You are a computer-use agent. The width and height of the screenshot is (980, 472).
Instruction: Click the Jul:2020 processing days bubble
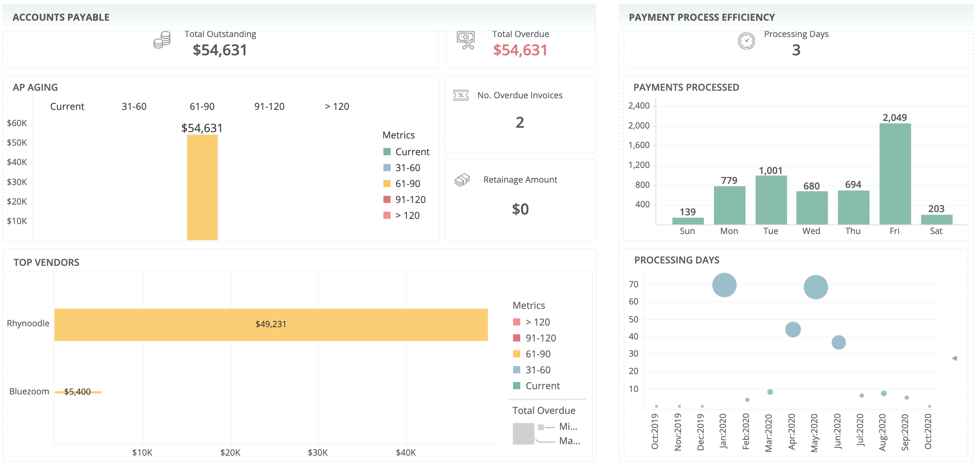click(861, 396)
